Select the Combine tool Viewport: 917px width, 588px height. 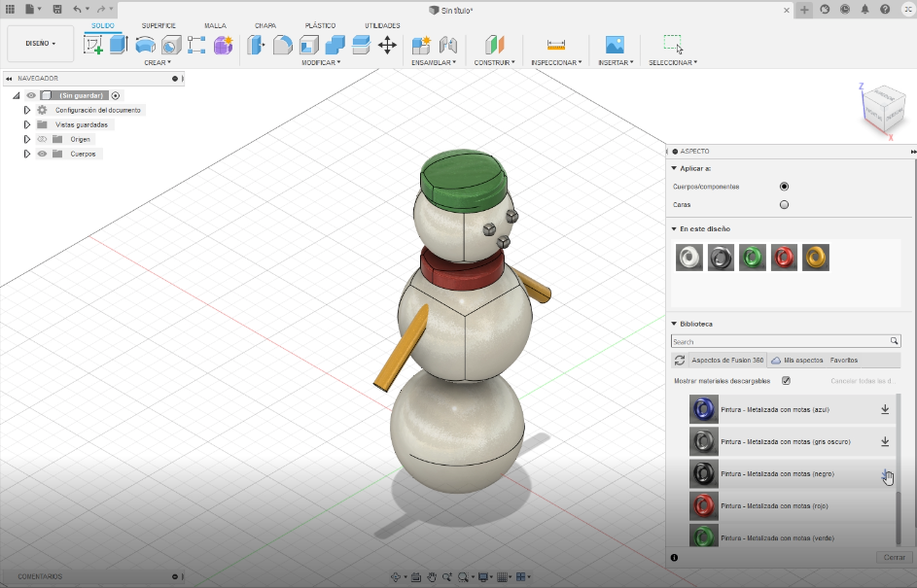(335, 45)
